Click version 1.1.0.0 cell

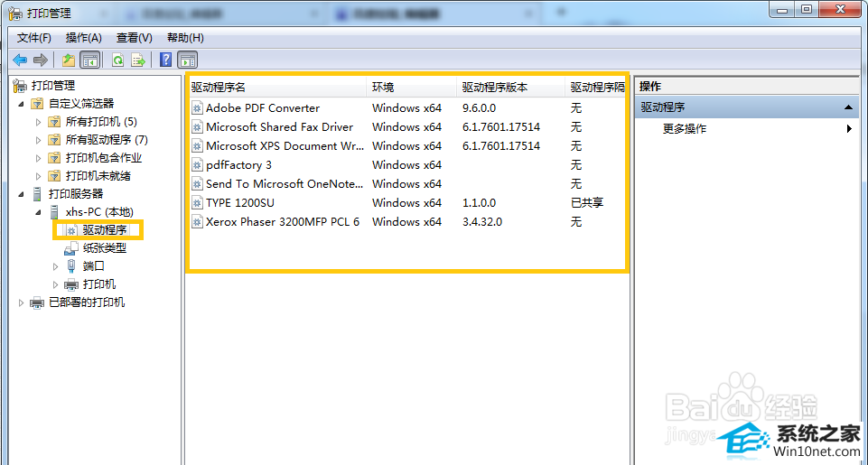[479, 202]
